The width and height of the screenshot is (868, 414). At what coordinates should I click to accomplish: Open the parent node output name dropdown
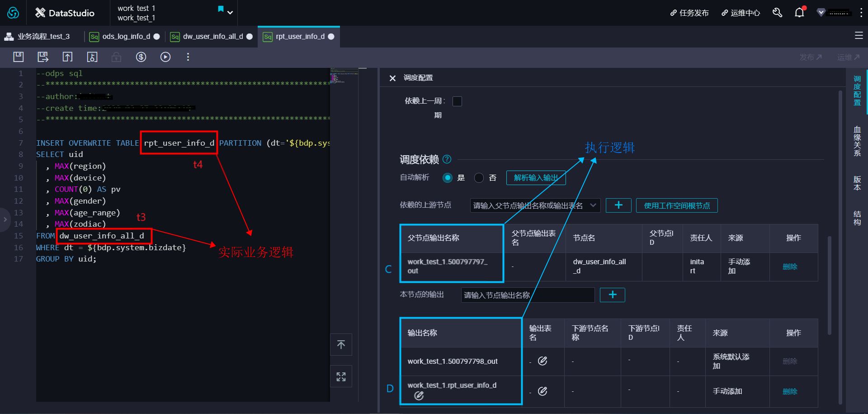(535, 205)
